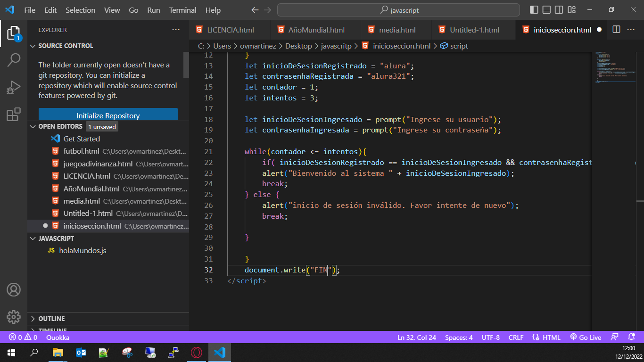Open the Run menu
The width and height of the screenshot is (644, 362).
pos(154,10)
